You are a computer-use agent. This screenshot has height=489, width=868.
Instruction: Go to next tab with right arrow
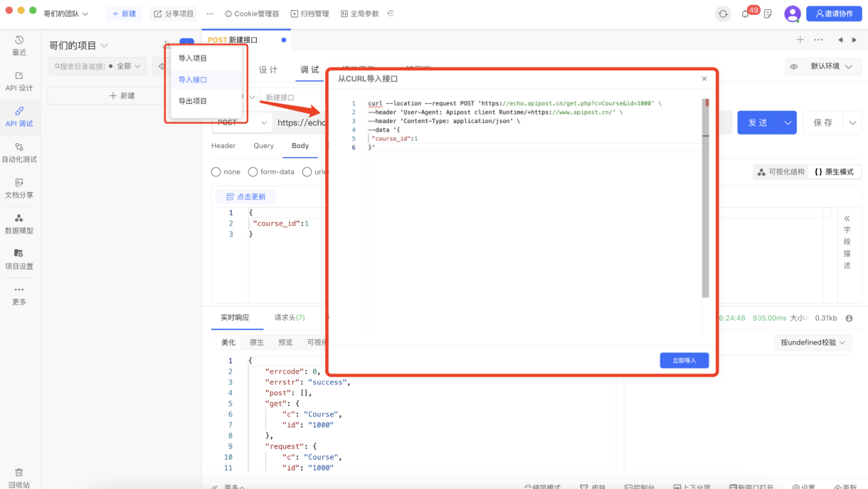coord(854,40)
